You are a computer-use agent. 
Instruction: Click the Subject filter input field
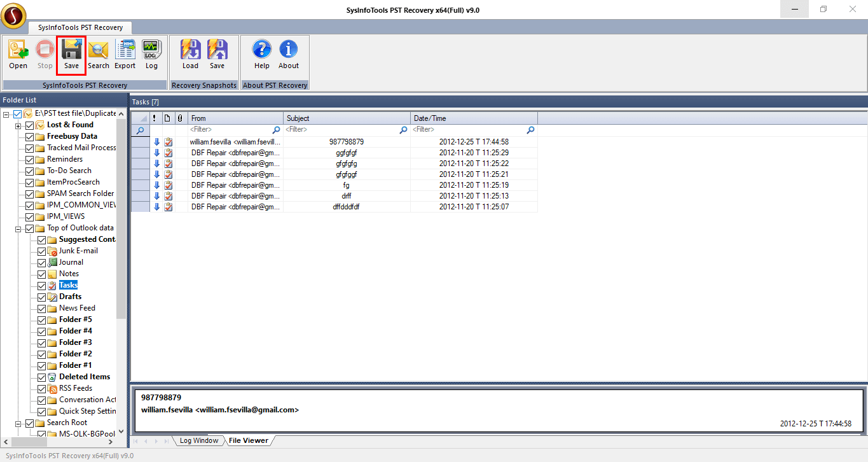(x=340, y=130)
